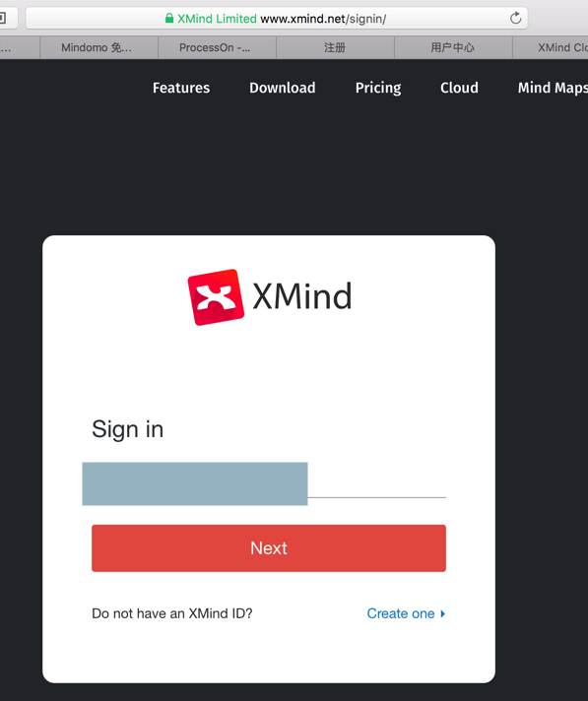
Task: Go to the Download page
Action: 282,88
